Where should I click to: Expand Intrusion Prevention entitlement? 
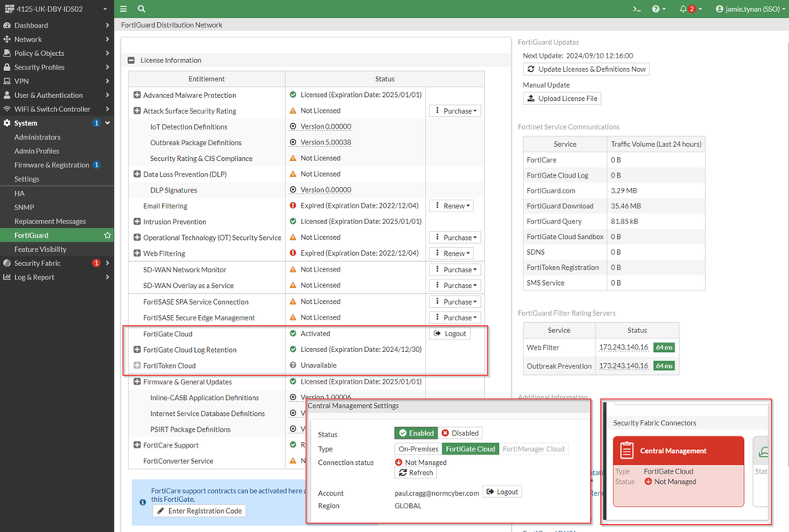(137, 221)
